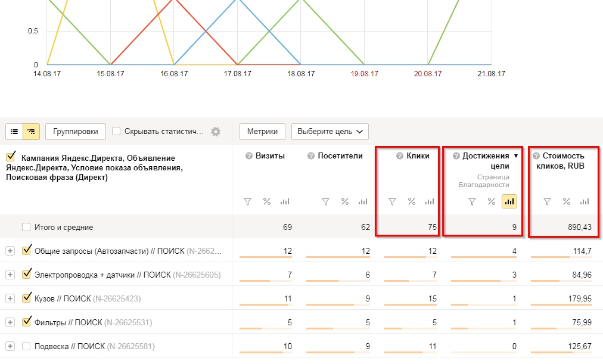Switch to flat list view icon
Viewport: 603px width, 364px height.
(14, 132)
